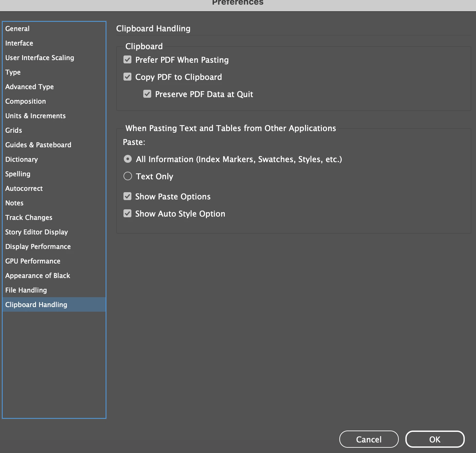This screenshot has width=476, height=453.
Task: Open Units & Increments preferences
Action: 54,116
